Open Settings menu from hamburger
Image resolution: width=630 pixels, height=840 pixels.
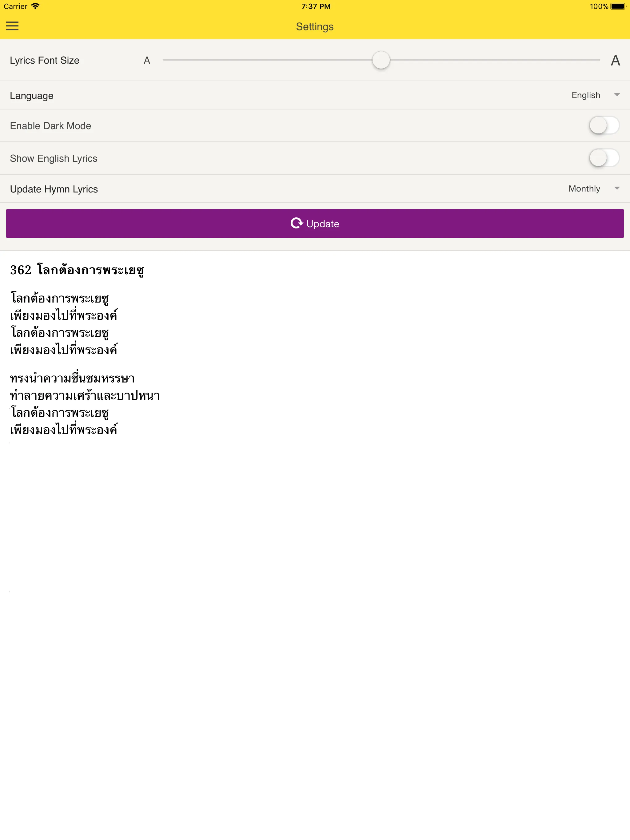(13, 26)
